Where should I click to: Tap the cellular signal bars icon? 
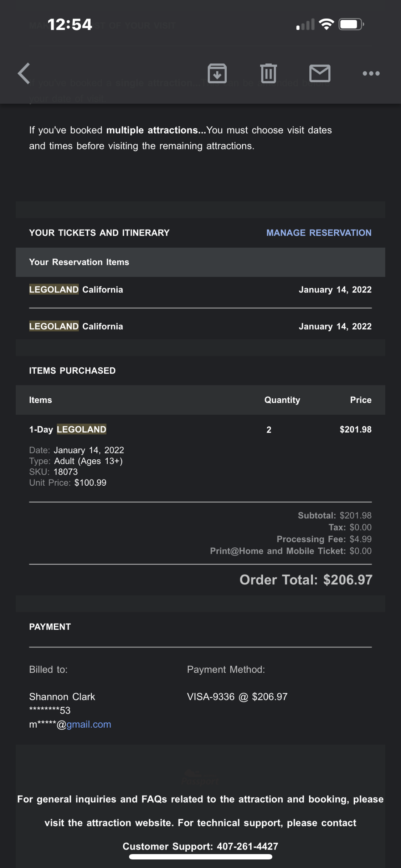click(305, 25)
